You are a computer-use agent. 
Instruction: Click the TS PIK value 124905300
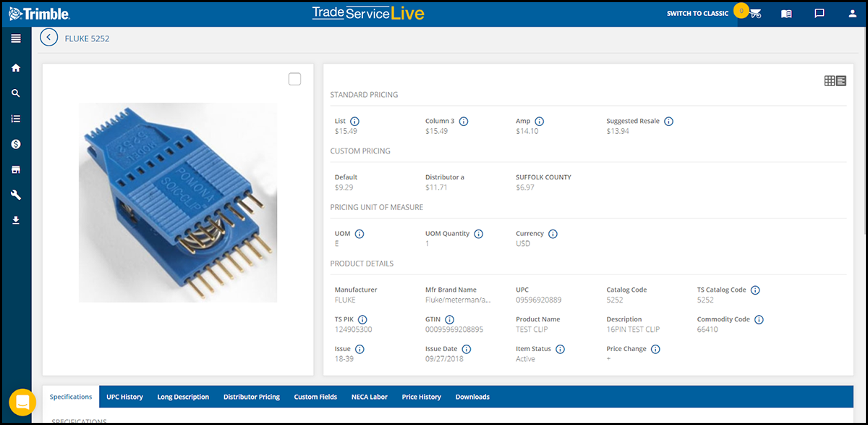click(x=354, y=329)
